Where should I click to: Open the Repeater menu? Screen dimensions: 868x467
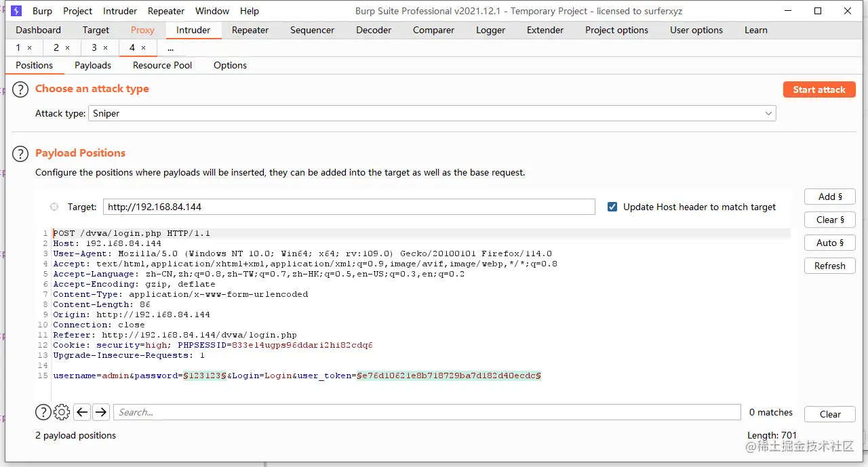click(166, 11)
